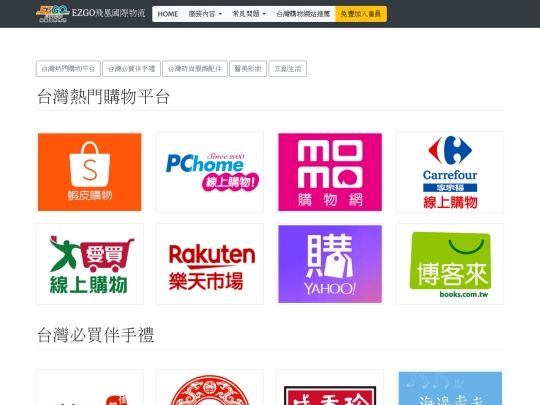Click the light blue 海邊走走 tile
This screenshot has width=540, height=405.
pos(450,387)
